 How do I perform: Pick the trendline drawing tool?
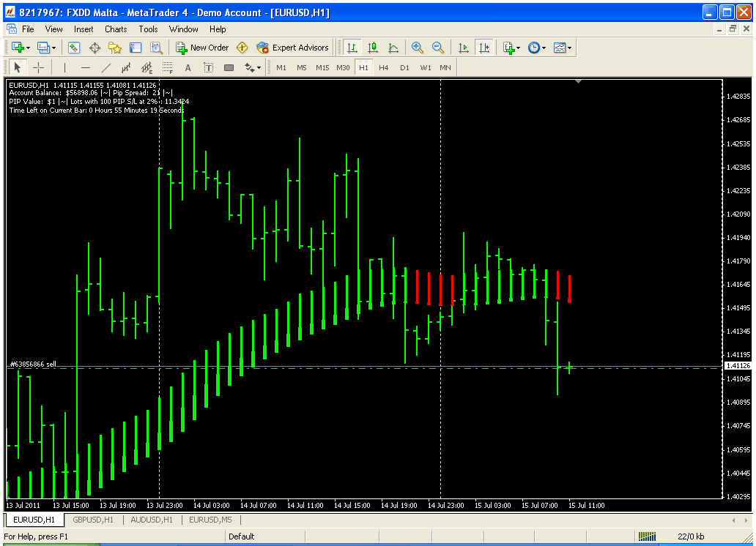pyautogui.click(x=106, y=67)
